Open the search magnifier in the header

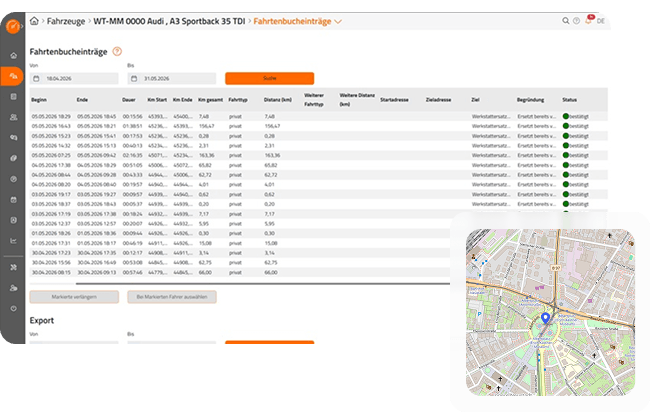(565, 21)
